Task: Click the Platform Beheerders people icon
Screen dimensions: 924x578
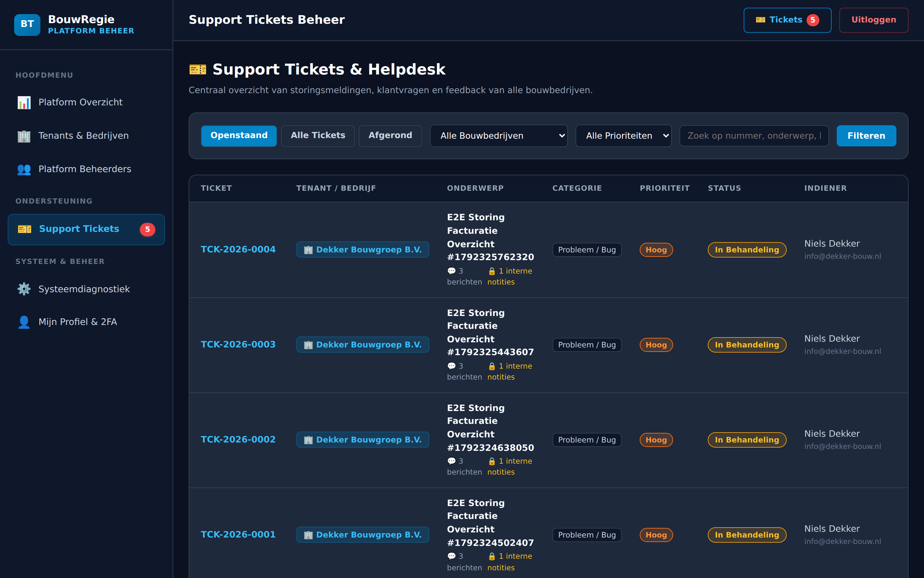Action: pyautogui.click(x=24, y=169)
